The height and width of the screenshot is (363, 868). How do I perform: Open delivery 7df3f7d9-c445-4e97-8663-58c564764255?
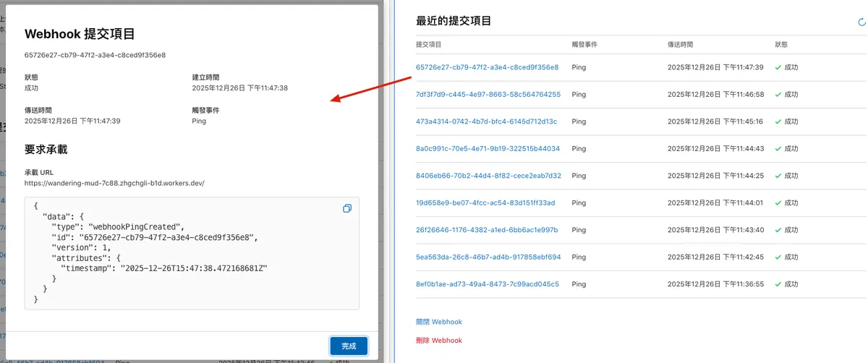click(x=488, y=95)
